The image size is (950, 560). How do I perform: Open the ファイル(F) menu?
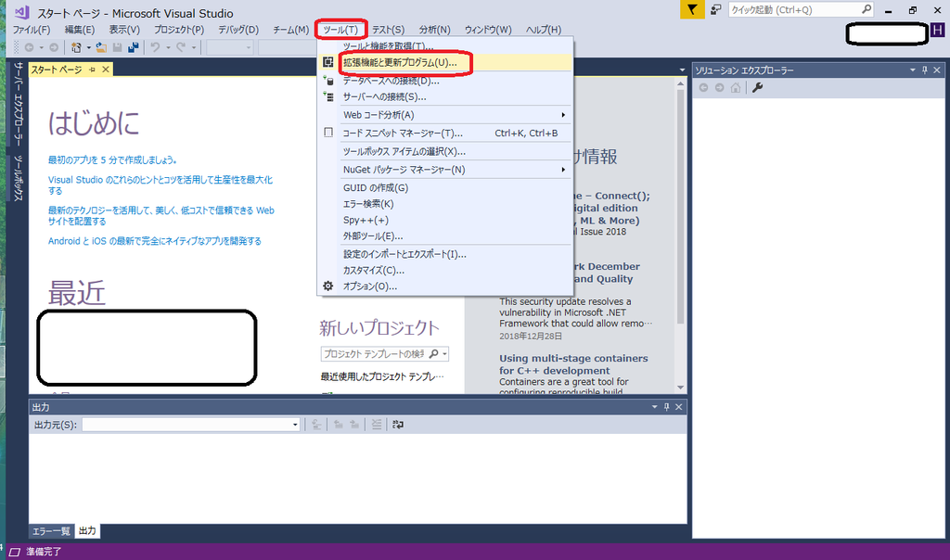coord(32,29)
